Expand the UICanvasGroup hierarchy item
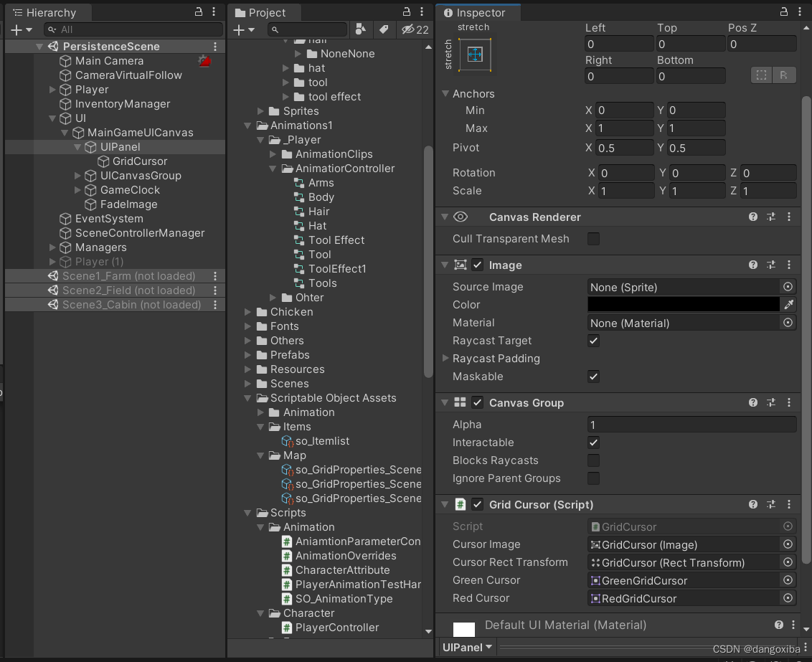Viewport: 812px width, 662px height. 78,176
